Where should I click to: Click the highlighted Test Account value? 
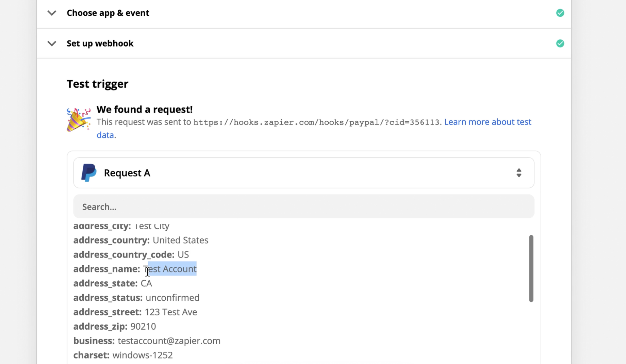172,269
